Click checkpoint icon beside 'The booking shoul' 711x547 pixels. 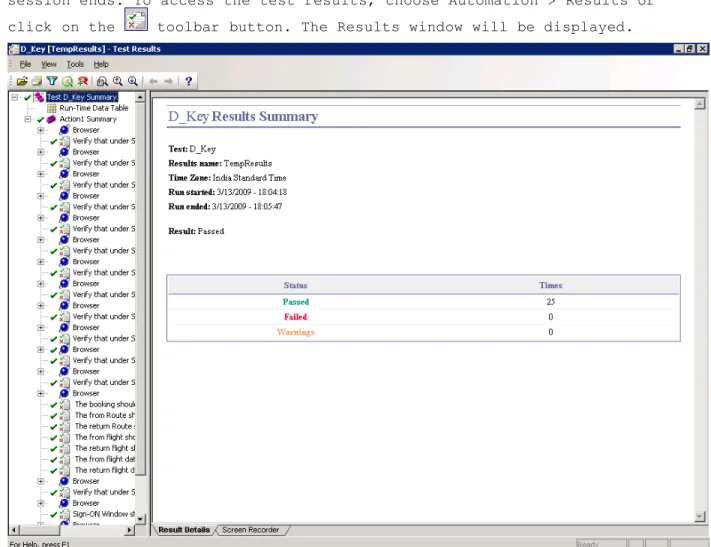tap(64, 405)
